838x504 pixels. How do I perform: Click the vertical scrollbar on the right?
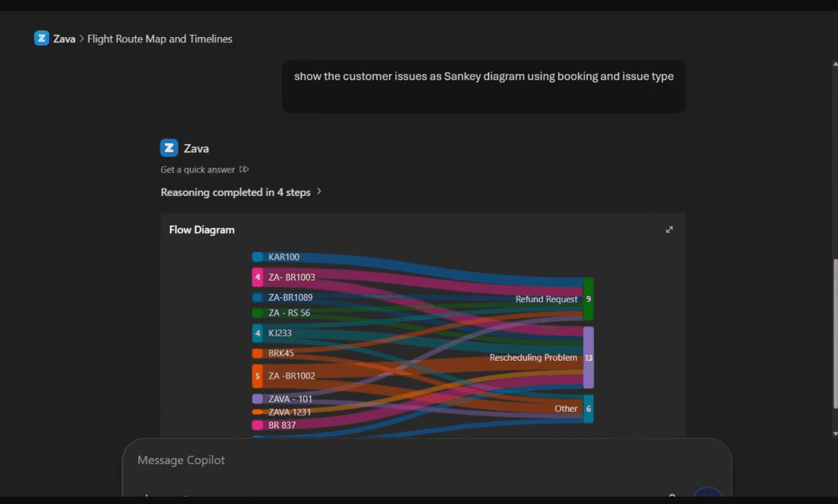[x=834, y=333]
